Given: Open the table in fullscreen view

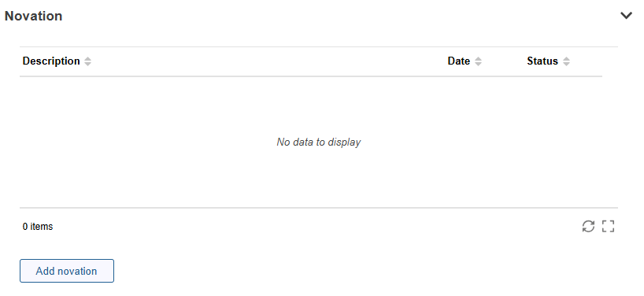Looking at the screenshot, I should click(609, 226).
